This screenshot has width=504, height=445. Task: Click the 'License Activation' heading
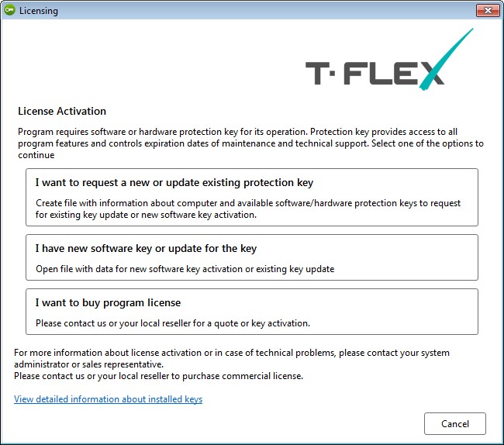(x=62, y=111)
